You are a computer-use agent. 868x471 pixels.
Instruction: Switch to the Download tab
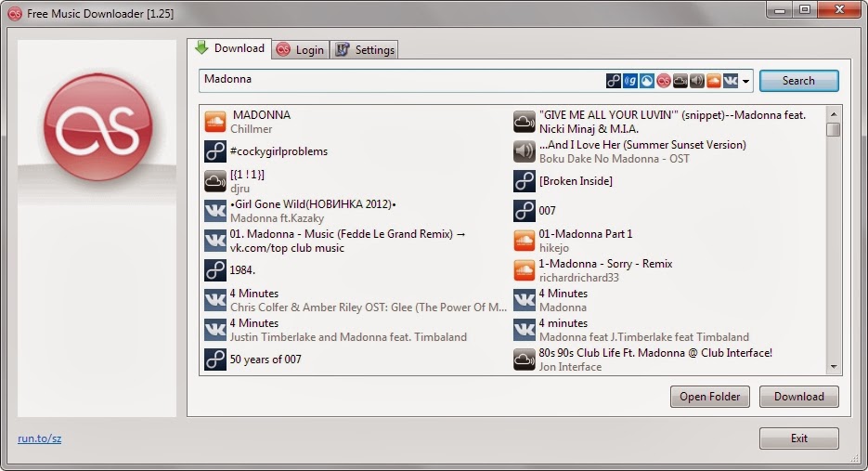click(229, 48)
